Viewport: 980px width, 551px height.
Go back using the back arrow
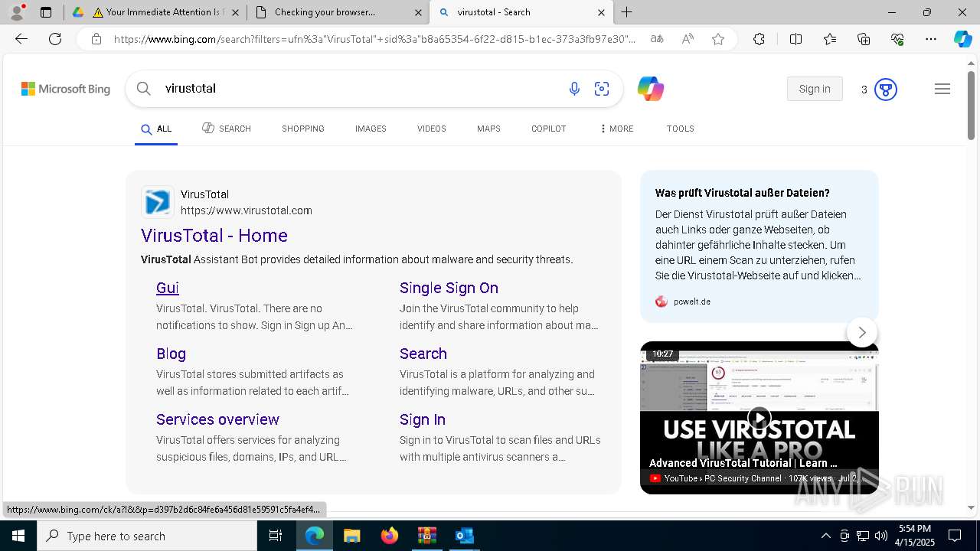pos(21,39)
